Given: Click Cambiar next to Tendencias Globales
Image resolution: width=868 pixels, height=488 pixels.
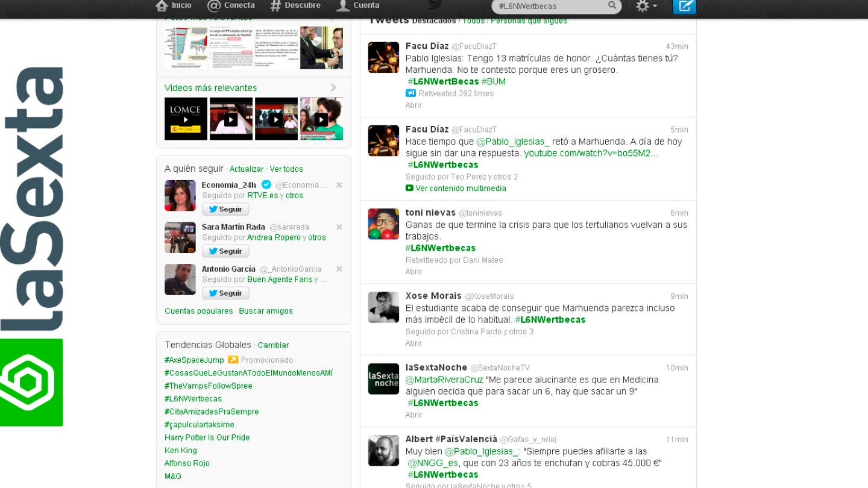Looking at the screenshot, I should coord(273,346).
